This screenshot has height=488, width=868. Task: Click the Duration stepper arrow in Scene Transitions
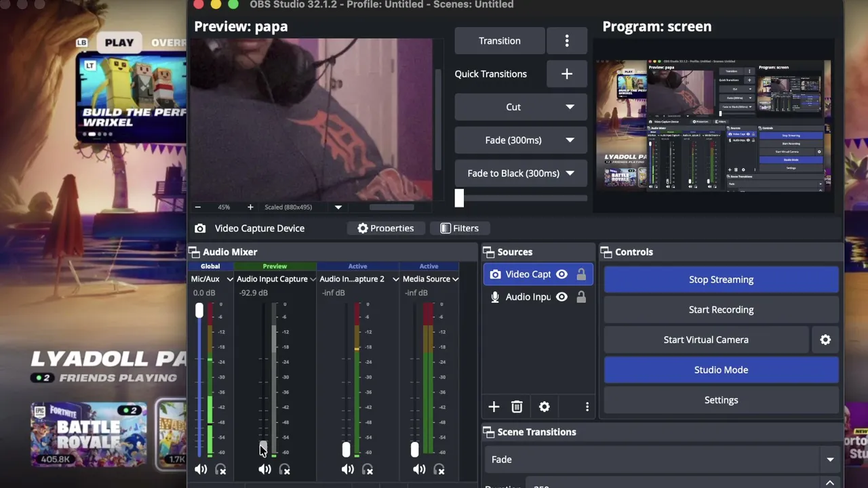coord(830,483)
